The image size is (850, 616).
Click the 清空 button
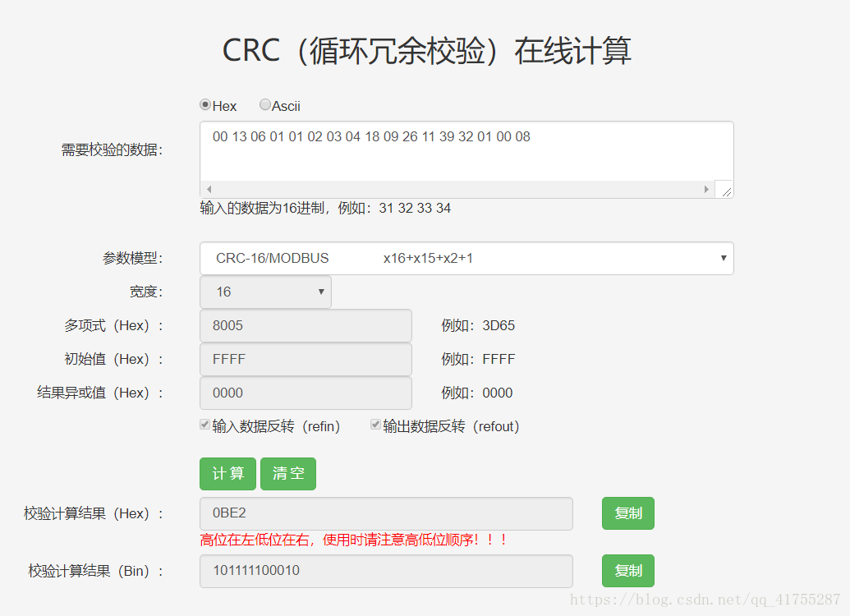[x=287, y=473]
